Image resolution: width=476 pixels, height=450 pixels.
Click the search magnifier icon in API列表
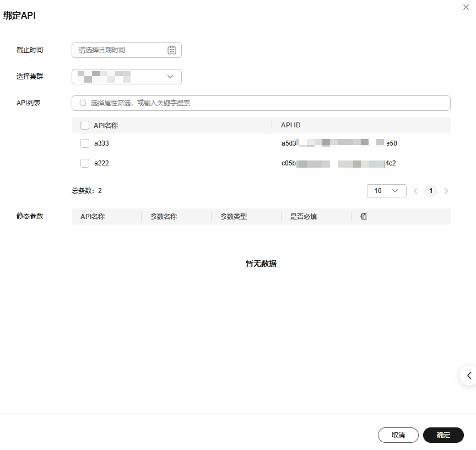tap(83, 103)
